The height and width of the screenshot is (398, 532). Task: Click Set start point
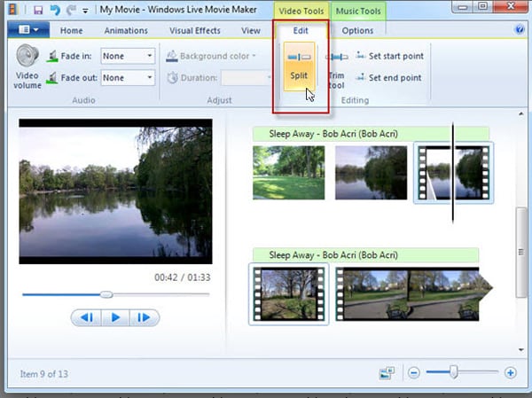coord(389,56)
